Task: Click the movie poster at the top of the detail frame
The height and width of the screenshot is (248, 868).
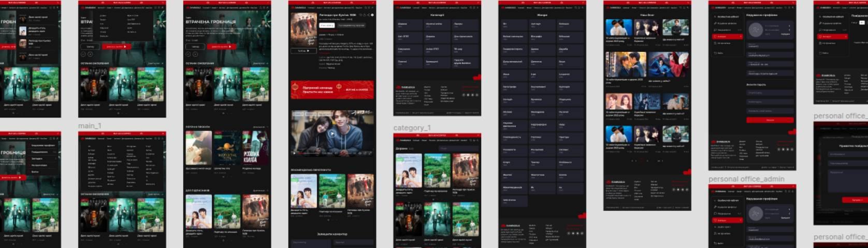Action: pyautogui.click(x=303, y=30)
